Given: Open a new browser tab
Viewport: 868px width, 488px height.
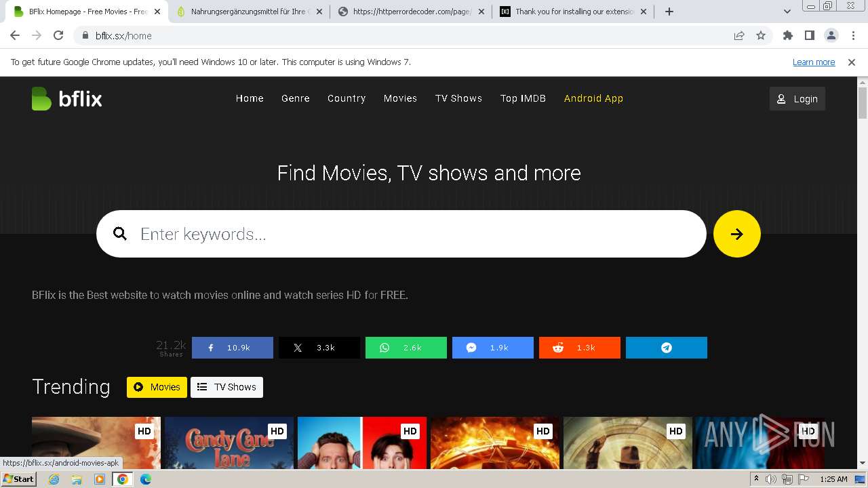Looking at the screenshot, I should (x=669, y=12).
